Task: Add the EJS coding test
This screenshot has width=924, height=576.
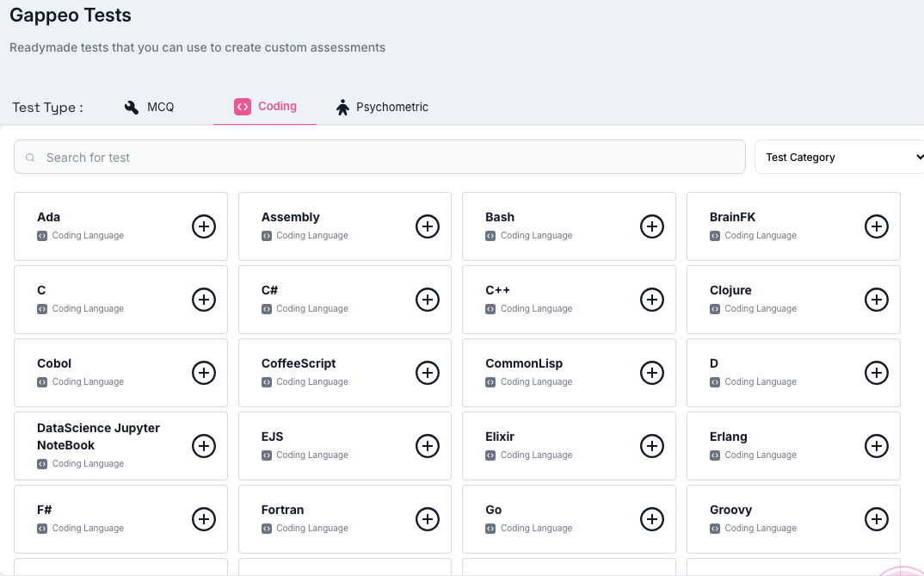Action: click(428, 446)
